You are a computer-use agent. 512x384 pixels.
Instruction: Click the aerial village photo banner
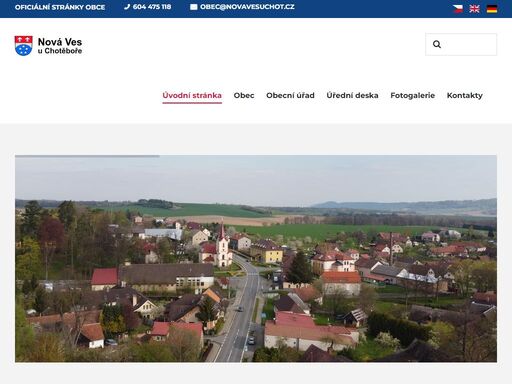click(256, 259)
